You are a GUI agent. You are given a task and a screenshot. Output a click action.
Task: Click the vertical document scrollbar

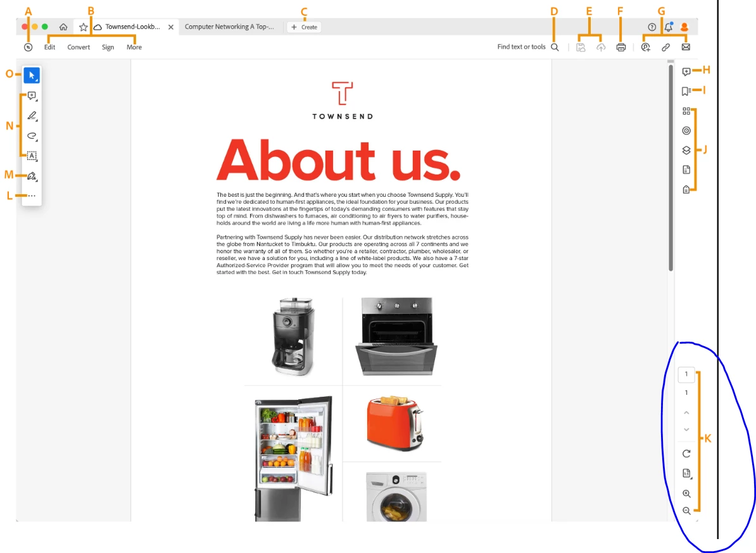(671, 168)
